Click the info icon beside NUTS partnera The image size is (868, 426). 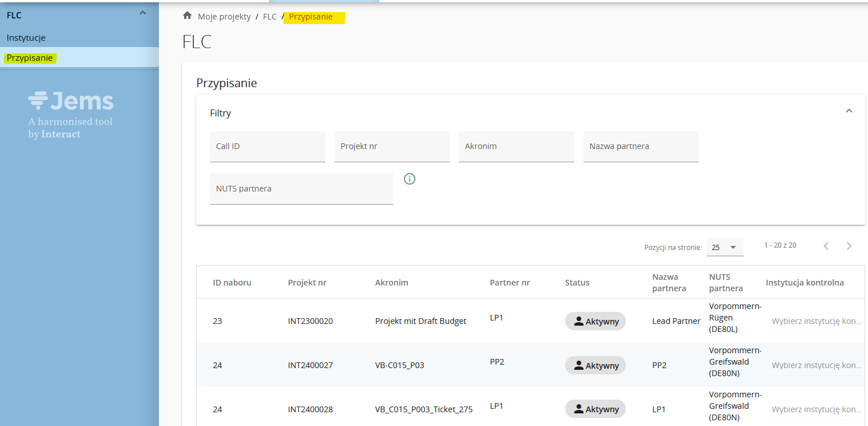tap(410, 179)
